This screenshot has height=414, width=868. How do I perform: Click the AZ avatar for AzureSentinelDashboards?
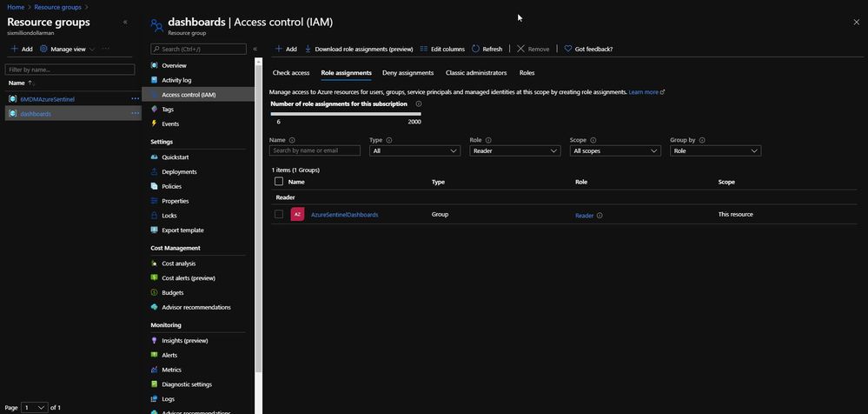[x=297, y=214]
